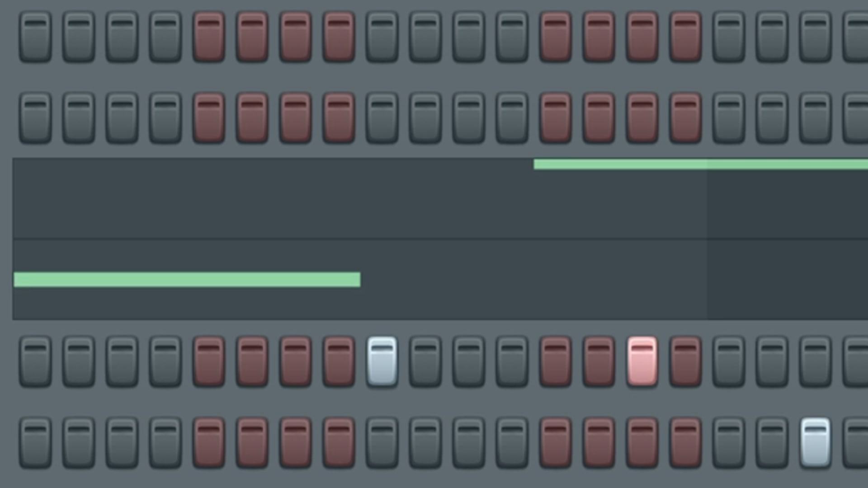Click the green note bar in upper piano preview
868x488 pixels.
tap(700, 164)
